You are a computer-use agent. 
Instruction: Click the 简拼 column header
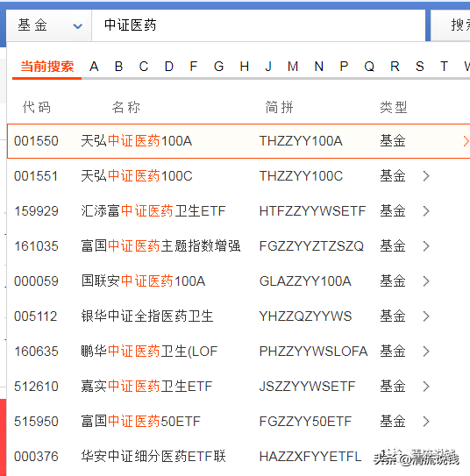coord(280,108)
